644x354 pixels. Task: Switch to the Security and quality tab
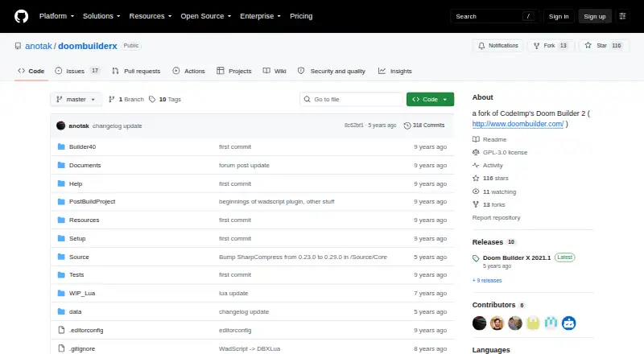332,71
